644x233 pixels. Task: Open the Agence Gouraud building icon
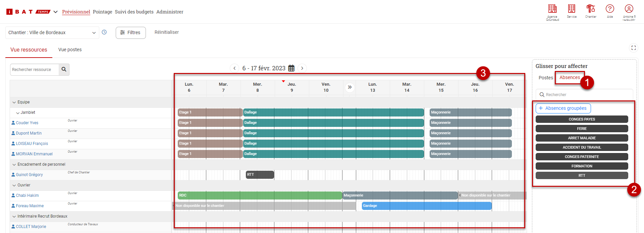tap(552, 9)
